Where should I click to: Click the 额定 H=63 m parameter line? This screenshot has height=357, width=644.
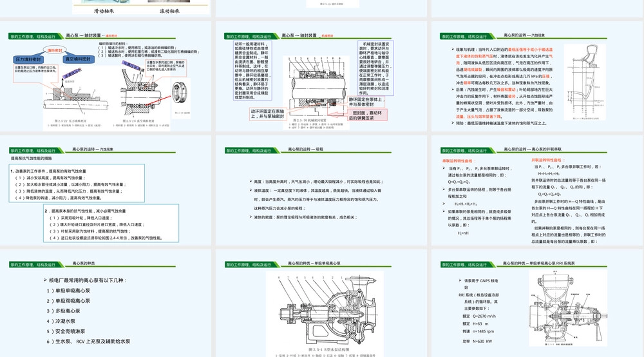[475, 323]
